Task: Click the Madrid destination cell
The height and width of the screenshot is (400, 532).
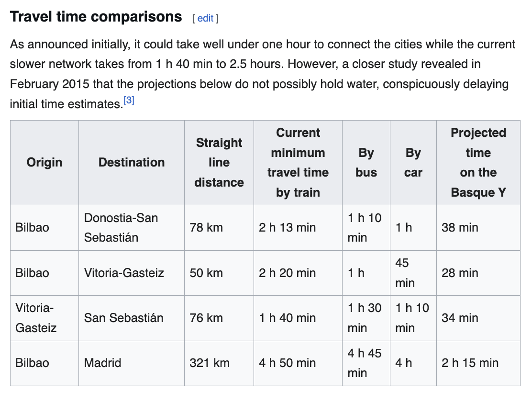Action: (x=102, y=363)
